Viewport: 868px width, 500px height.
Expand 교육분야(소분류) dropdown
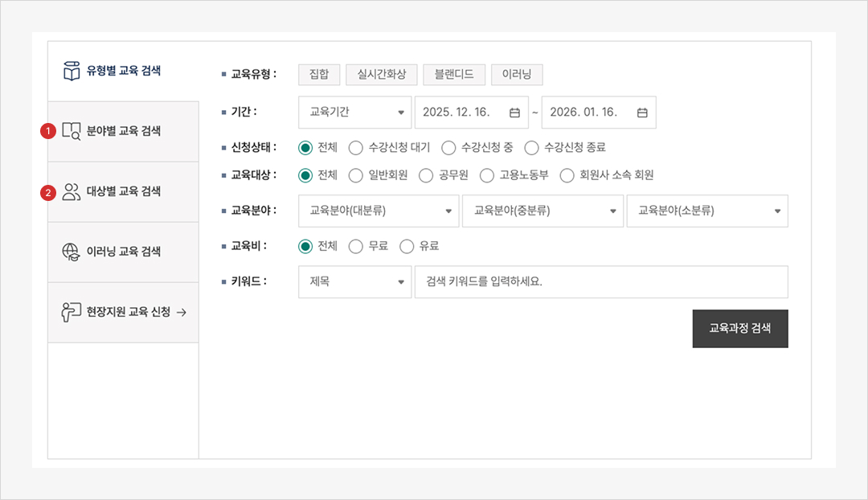[707, 211]
